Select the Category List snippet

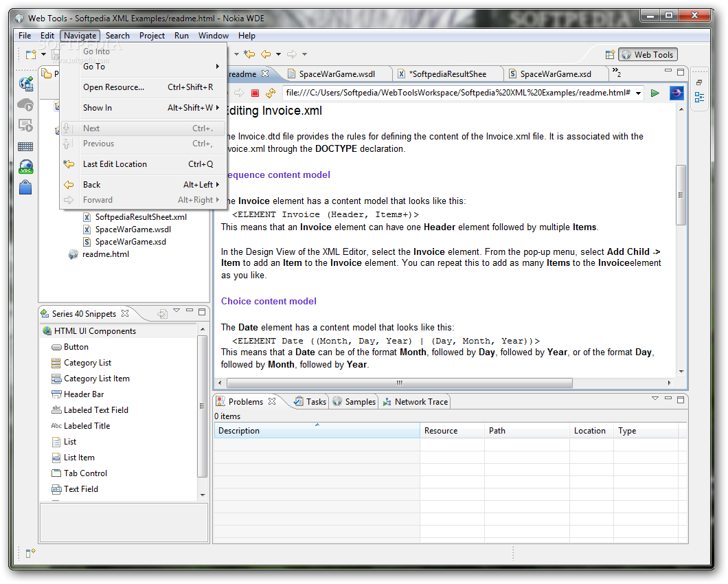point(87,363)
